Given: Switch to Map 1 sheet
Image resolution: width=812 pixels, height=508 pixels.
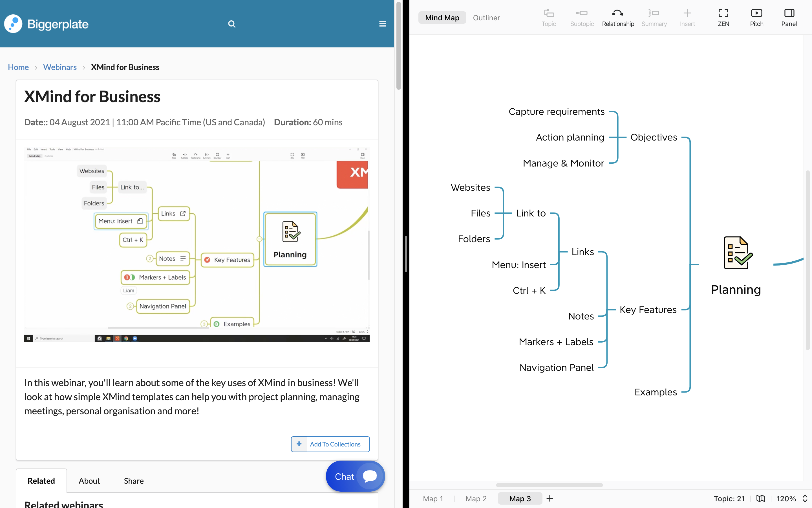Looking at the screenshot, I should (x=433, y=499).
